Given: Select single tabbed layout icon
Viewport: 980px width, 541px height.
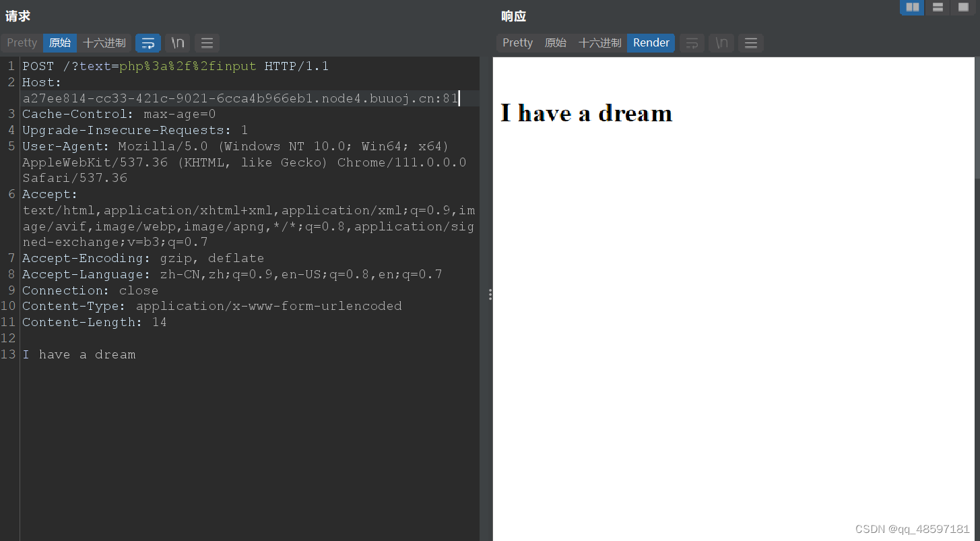Looking at the screenshot, I should point(963,7).
